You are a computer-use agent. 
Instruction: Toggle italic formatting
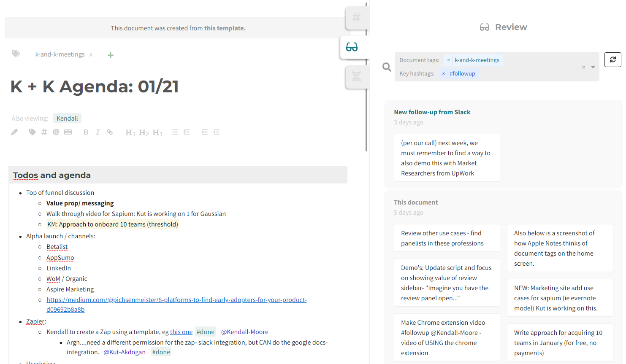click(98, 132)
